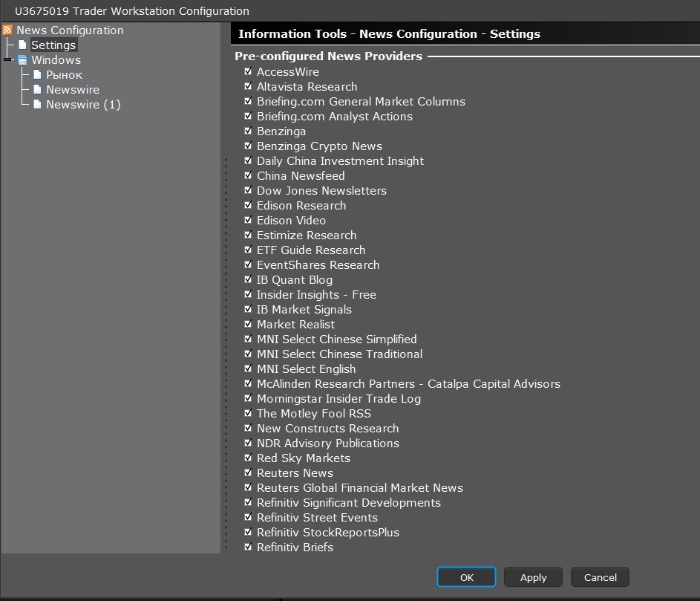This screenshot has height=601, width=700.
Task: Click the Pre-configured News Providers heading
Action: (x=329, y=56)
